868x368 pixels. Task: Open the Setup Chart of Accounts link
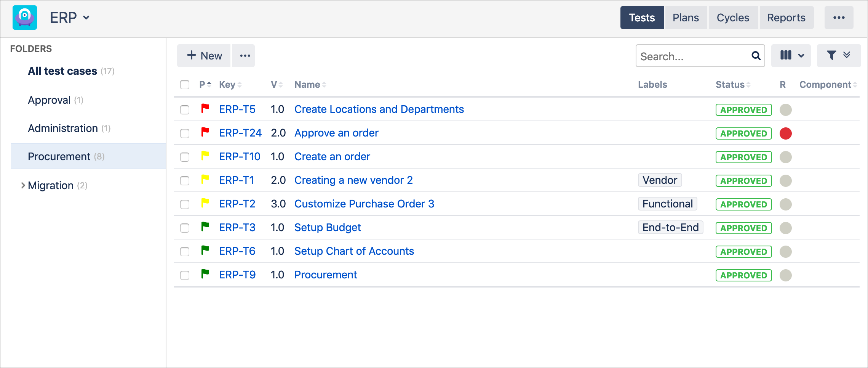(x=354, y=251)
